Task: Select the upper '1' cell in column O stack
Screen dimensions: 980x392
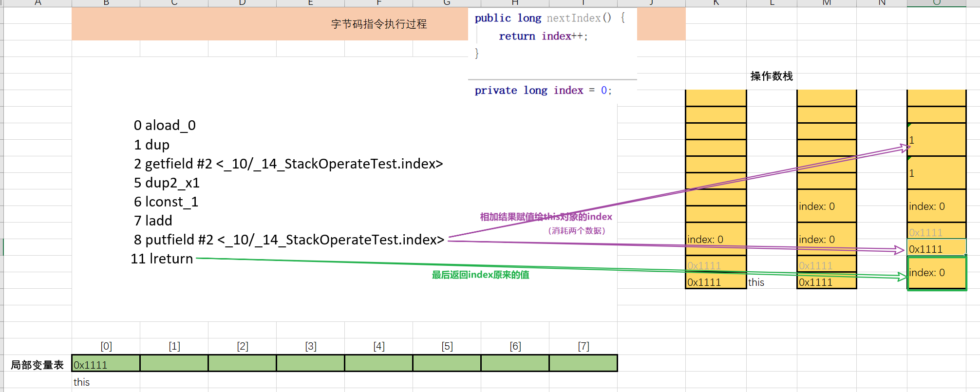Action: click(x=936, y=140)
